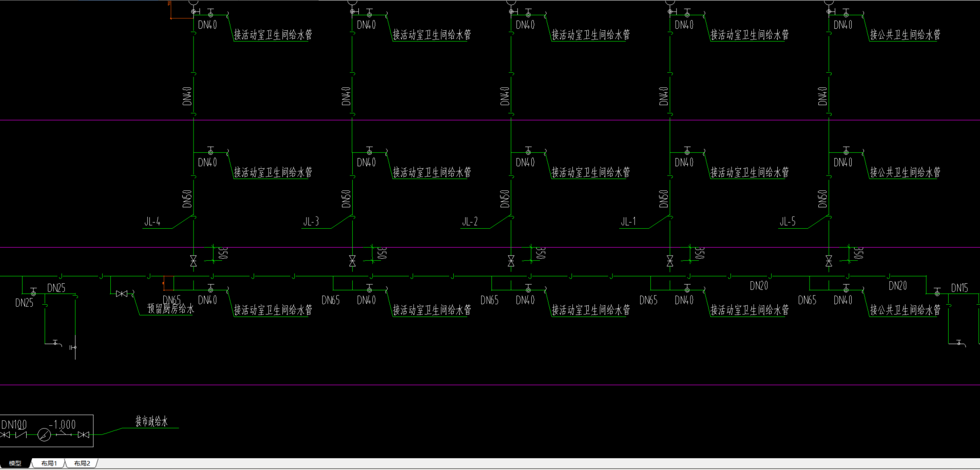Select the DN100 pipe size label
Screen dimensions: 980x470
pyautogui.click(x=14, y=425)
